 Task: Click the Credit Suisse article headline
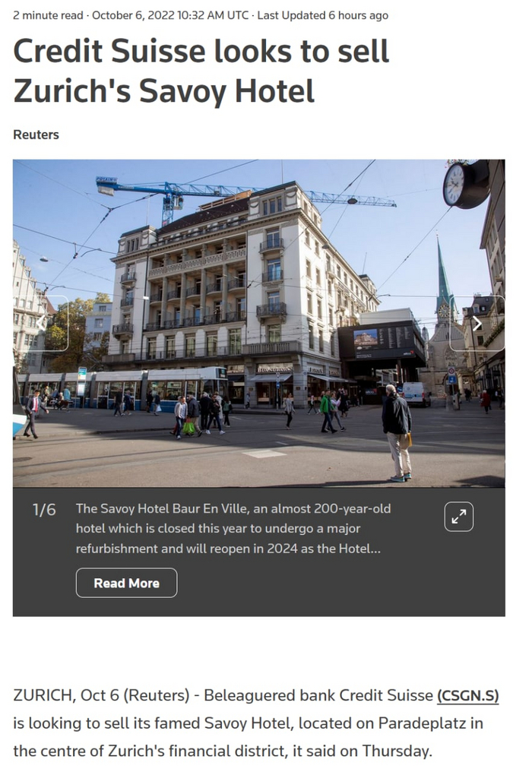[x=201, y=71]
